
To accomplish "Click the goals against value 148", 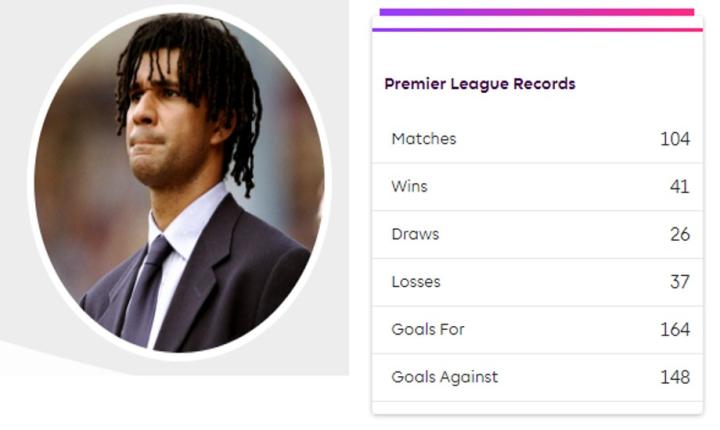I will click(675, 377).
